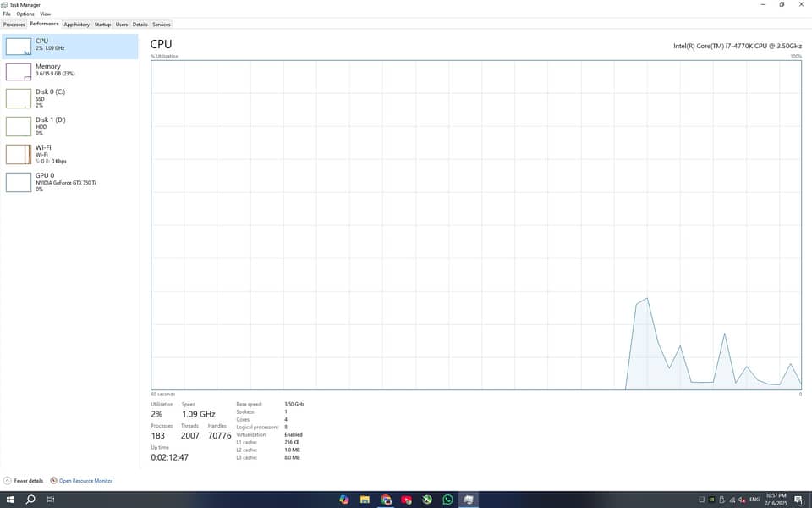Switch to the Processes tab

[x=14, y=25]
